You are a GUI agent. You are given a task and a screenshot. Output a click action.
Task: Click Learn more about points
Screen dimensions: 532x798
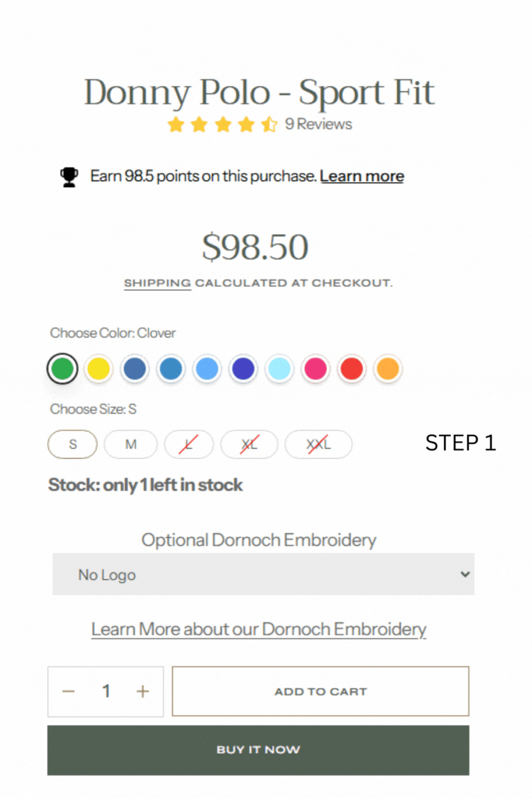[x=362, y=177]
